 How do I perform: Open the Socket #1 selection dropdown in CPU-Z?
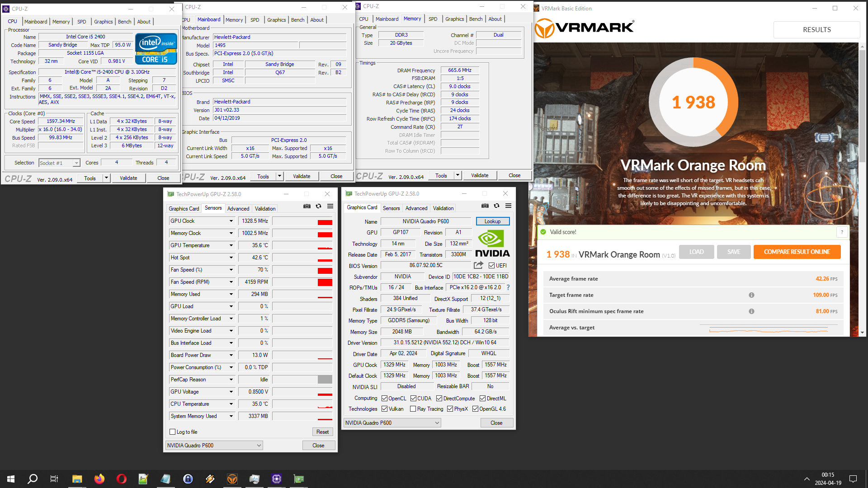[x=59, y=163]
